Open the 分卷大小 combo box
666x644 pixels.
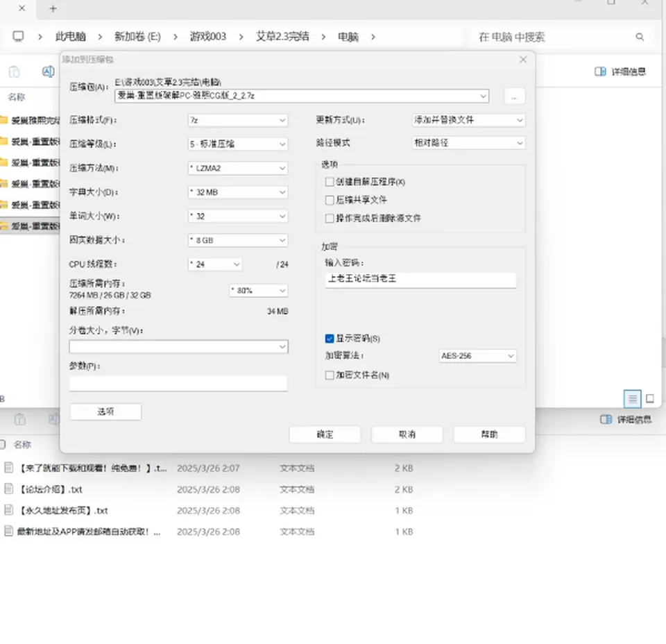[x=178, y=347]
